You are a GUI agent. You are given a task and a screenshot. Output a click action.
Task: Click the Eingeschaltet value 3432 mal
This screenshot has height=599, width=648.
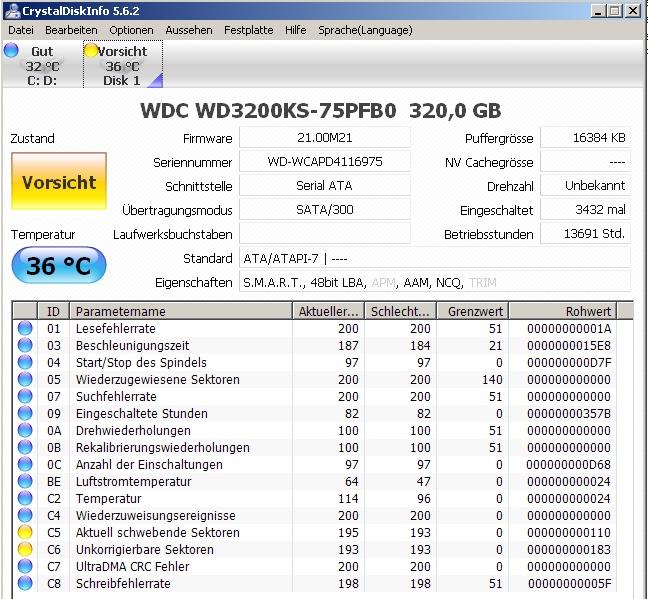click(585, 210)
